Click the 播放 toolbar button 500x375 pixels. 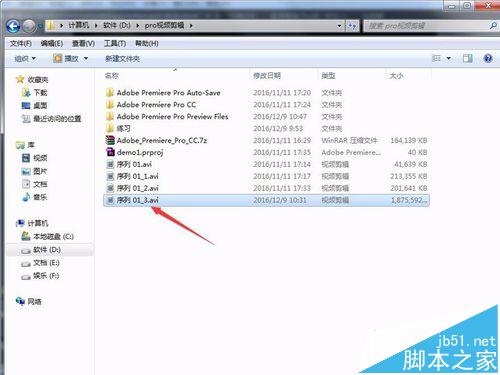[66, 59]
